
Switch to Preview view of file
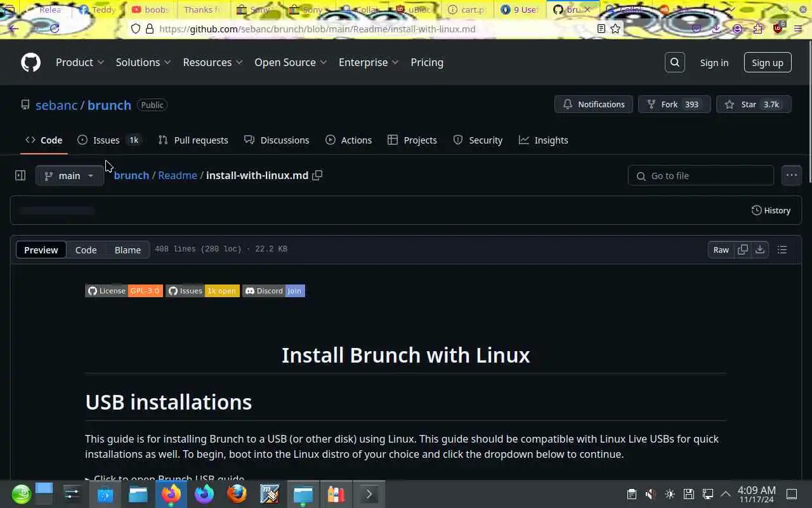pos(41,250)
